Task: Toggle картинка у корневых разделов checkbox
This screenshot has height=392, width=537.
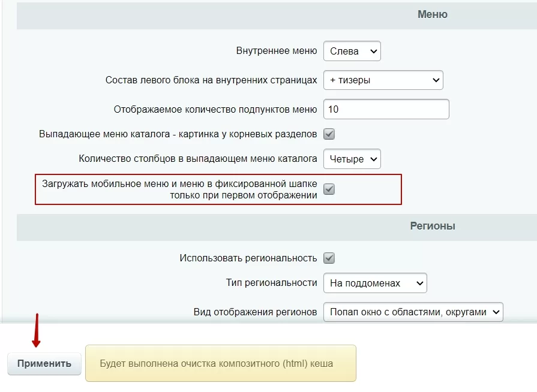Action: point(329,134)
